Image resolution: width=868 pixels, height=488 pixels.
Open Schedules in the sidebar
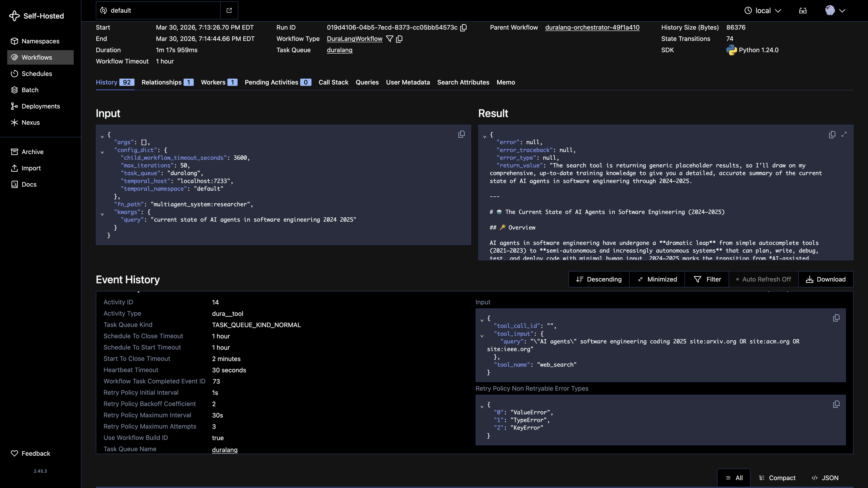(x=40, y=73)
